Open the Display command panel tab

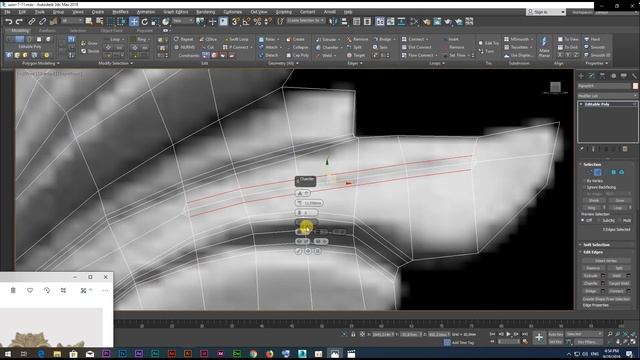pyautogui.click(x=624, y=76)
